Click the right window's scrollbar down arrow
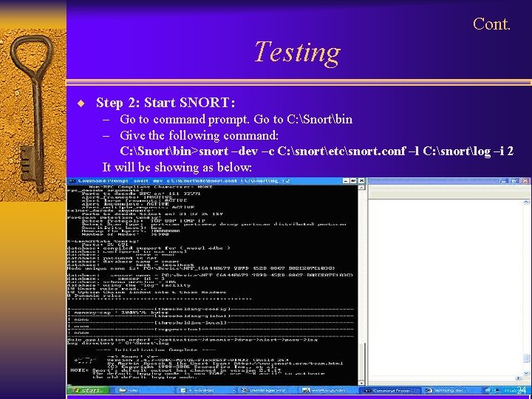Viewport: 532px width, 399px height. [526, 373]
